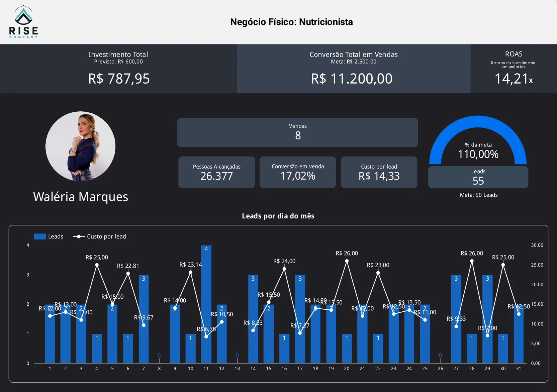
Task: Click the Meta: 50 Leads label
Action: 478,195
